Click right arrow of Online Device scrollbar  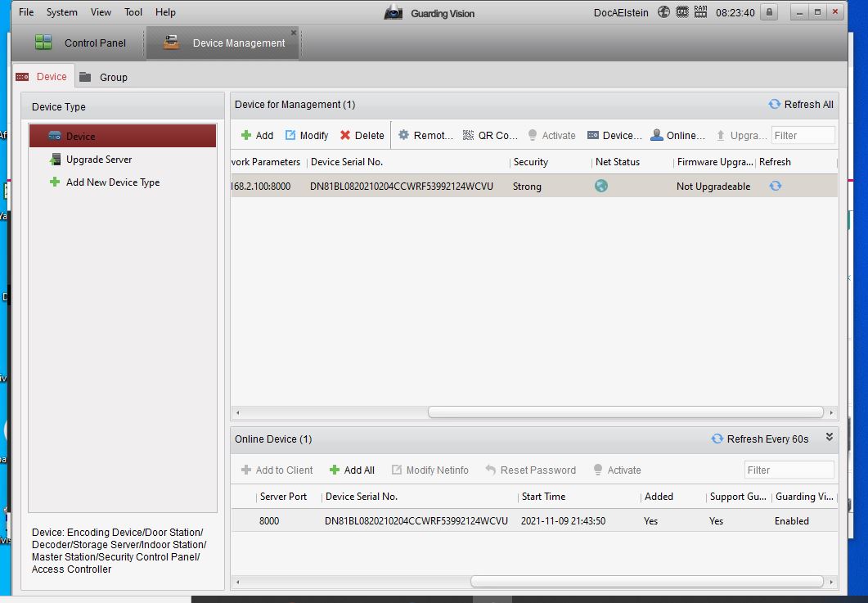pyautogui.click(x=831, y=582)
